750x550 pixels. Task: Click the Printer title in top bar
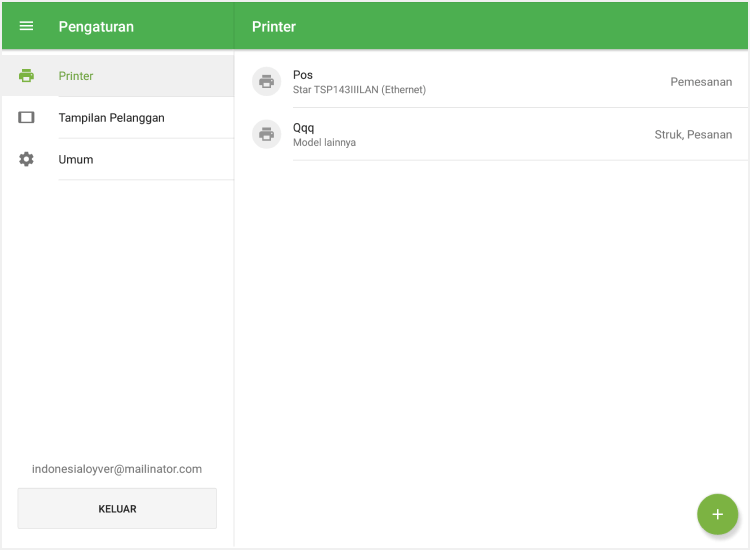[274, 27]
